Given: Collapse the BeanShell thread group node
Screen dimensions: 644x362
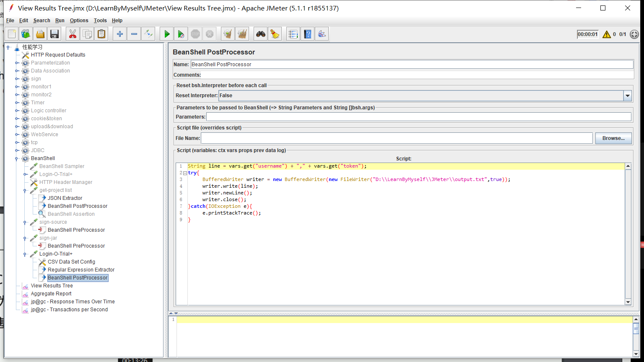Looking at the screenshot, I should point(17,158).
